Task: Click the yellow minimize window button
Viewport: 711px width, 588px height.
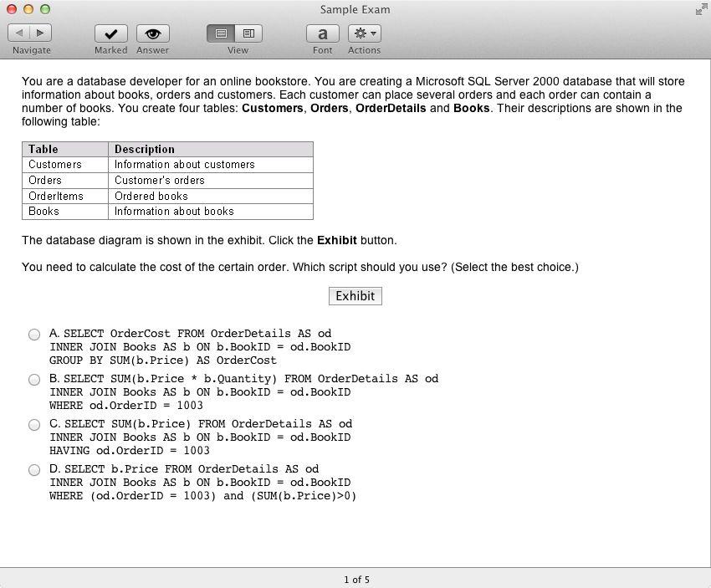Action: click(28, 9)
